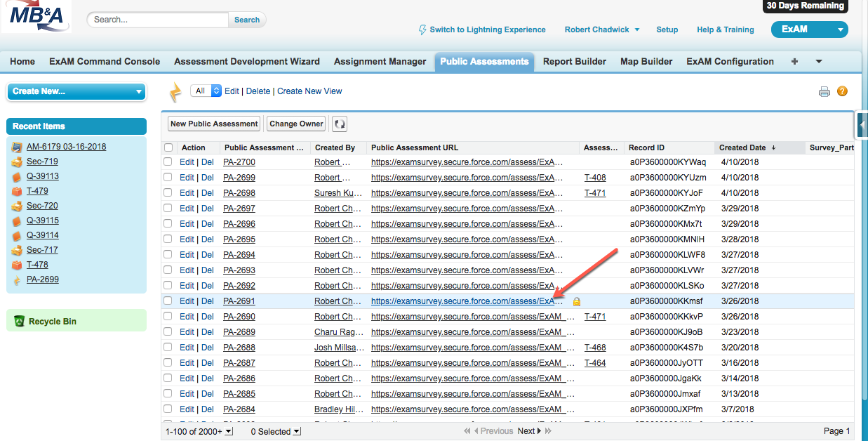Check the box for PA-2698 row

168,193
